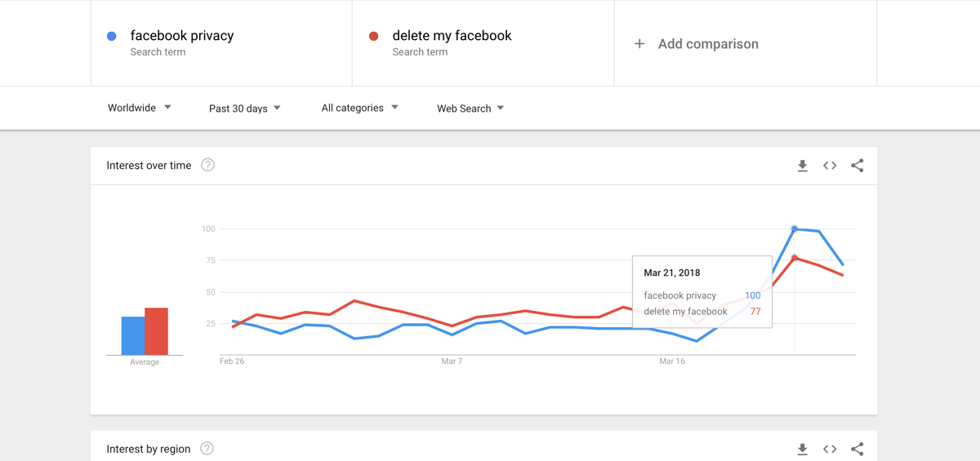980x461 pixels.
Task: Open embed code for Interest by region
Action: [x=830, y=449]
